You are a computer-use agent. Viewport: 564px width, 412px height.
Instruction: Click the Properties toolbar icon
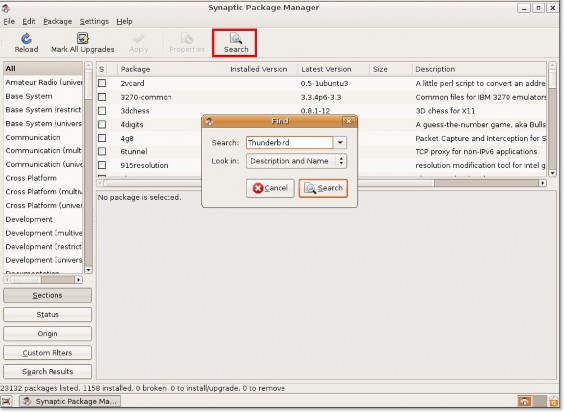pyautogui.click(x=187, y=39)
